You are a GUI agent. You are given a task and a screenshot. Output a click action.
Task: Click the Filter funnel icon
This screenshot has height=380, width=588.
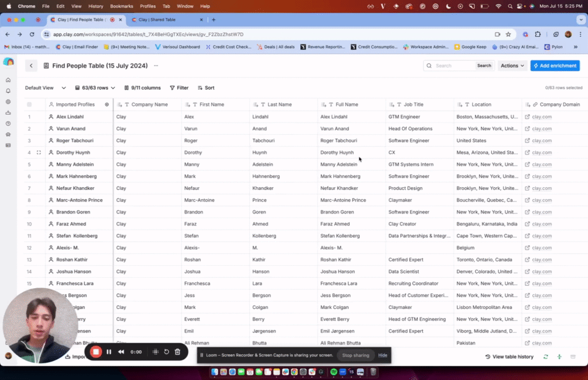[x=172, y=88]
